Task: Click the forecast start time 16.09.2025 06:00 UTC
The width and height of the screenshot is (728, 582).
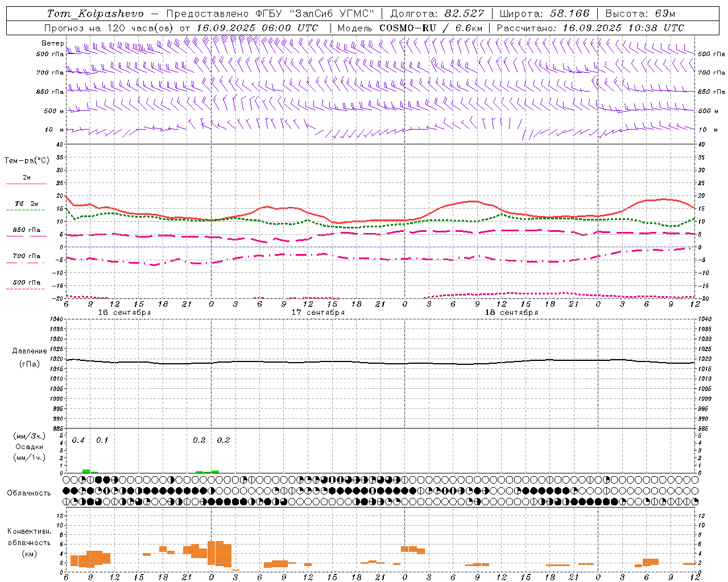Action: (257, 28)
